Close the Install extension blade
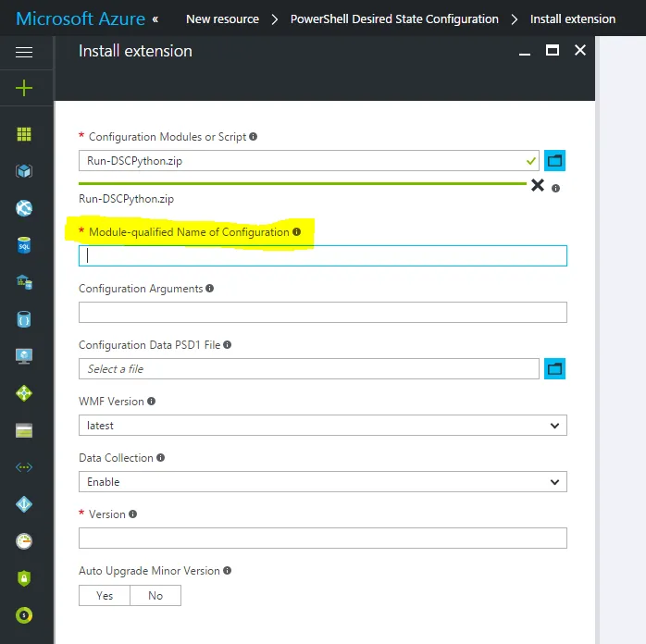 [580, 50]
